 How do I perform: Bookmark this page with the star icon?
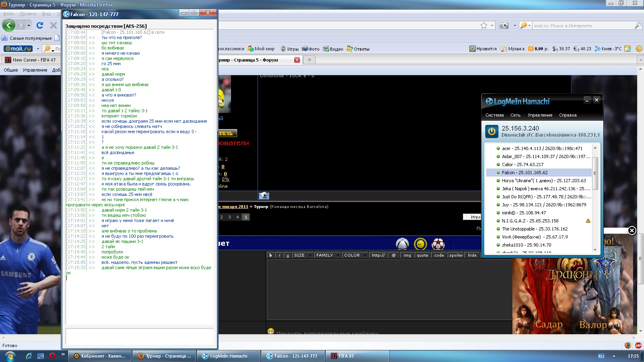[x=484, y=25]
